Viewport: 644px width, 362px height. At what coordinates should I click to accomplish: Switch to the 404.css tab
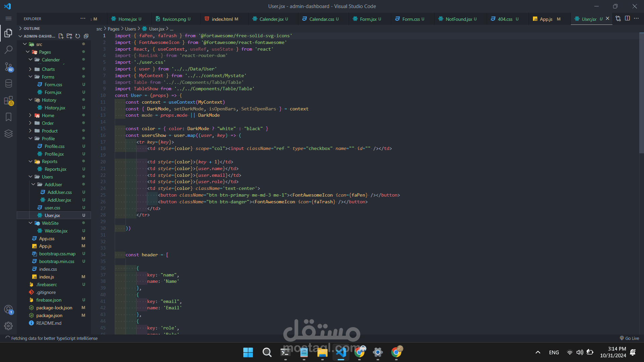pyautogui.click(x=505, y=19)
